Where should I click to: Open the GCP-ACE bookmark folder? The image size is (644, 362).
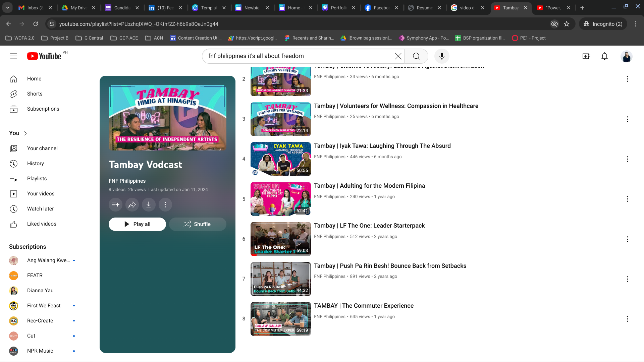(x=124, y=38)
